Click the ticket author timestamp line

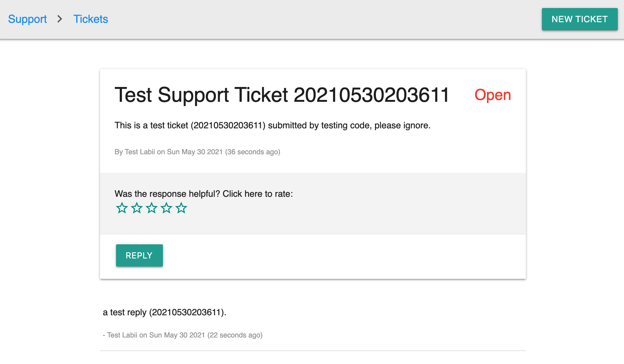pyautogui.click(x=197, y=152)
